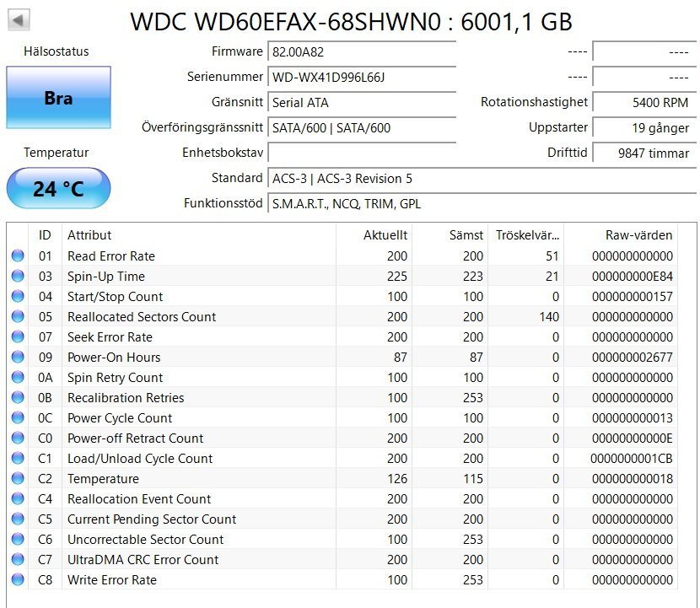The height and width of the screenshot is (608, 700).
Task: Select the Spin Retry Count attribute name
Action: 116,378
